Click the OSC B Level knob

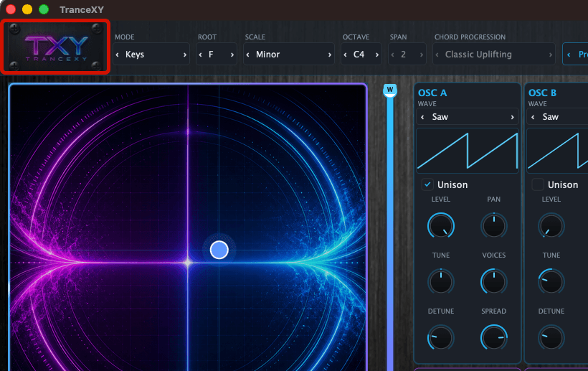click(551, 226)
